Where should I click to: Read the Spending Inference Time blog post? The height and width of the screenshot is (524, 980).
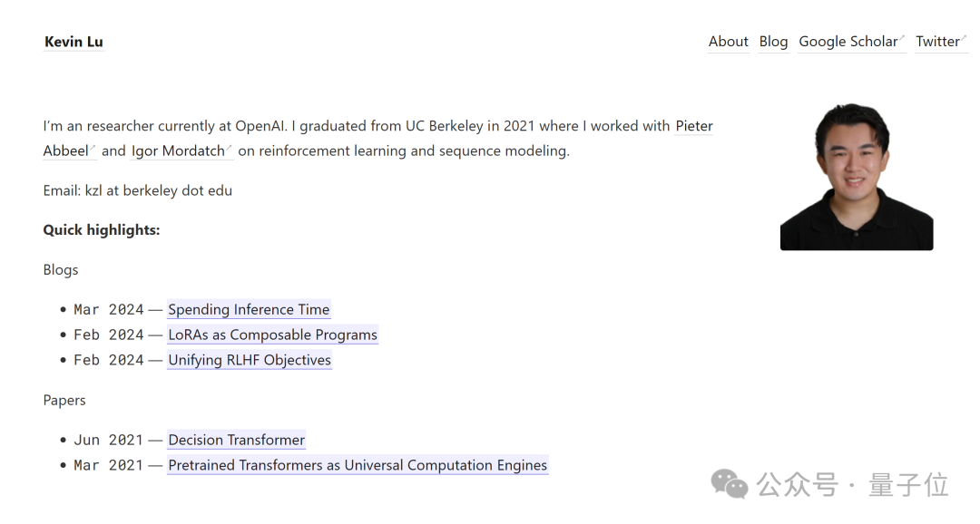pos(249,310)
